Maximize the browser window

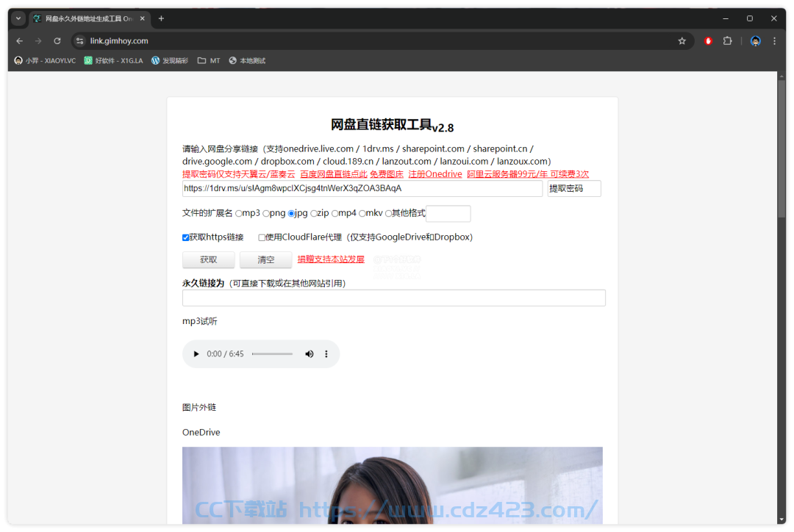pyautogui.click(x=750, y=18)
